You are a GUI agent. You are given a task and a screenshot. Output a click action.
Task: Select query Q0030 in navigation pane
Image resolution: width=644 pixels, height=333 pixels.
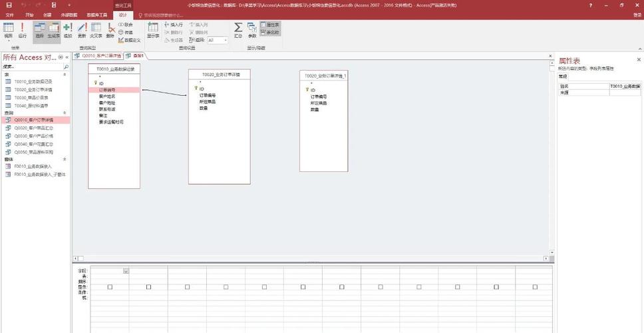(34, 136)
